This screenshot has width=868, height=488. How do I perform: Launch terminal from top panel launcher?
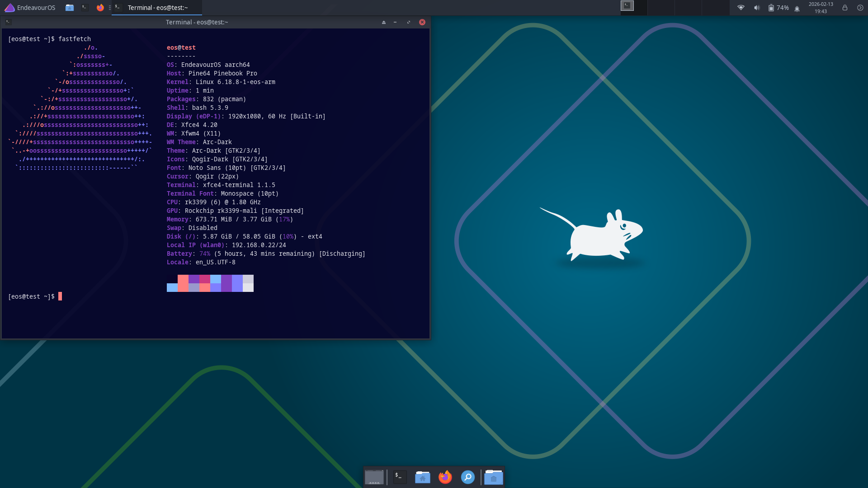coord(85,8)
